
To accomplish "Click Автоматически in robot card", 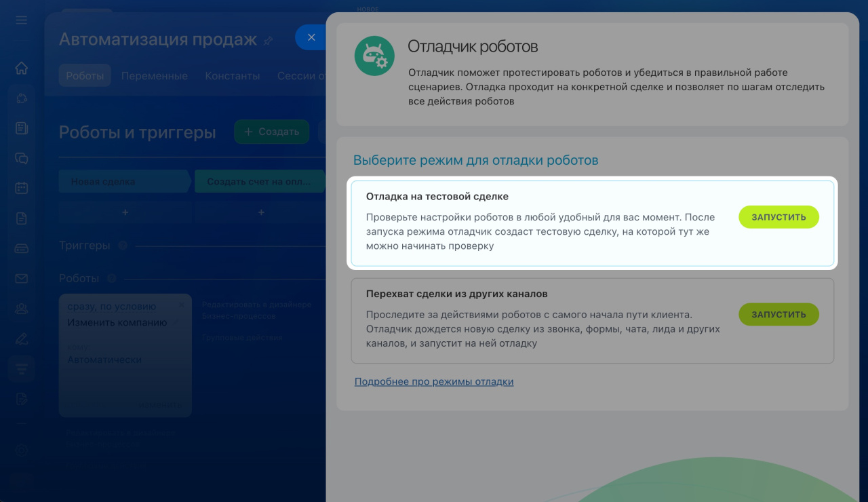I will [x=104, y=360].
